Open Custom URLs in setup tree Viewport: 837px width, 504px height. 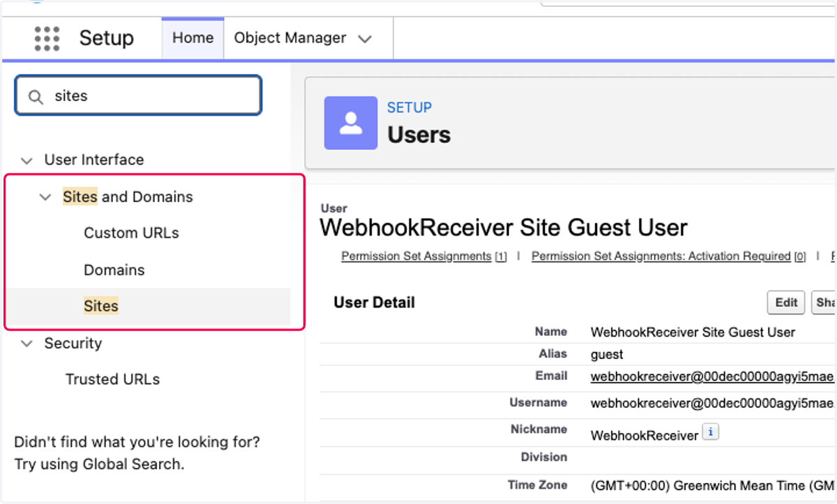click(131, 233)
